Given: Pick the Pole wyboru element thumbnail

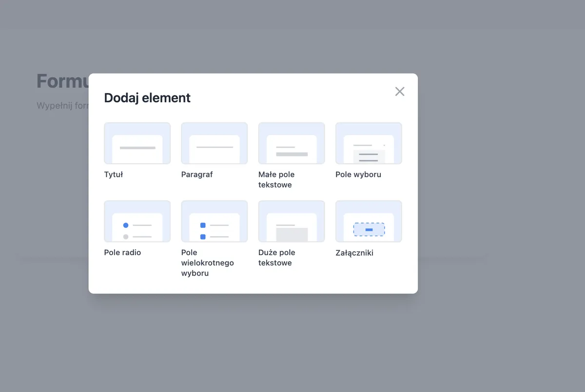Looking at the screenshot, I should coord(369,143).
